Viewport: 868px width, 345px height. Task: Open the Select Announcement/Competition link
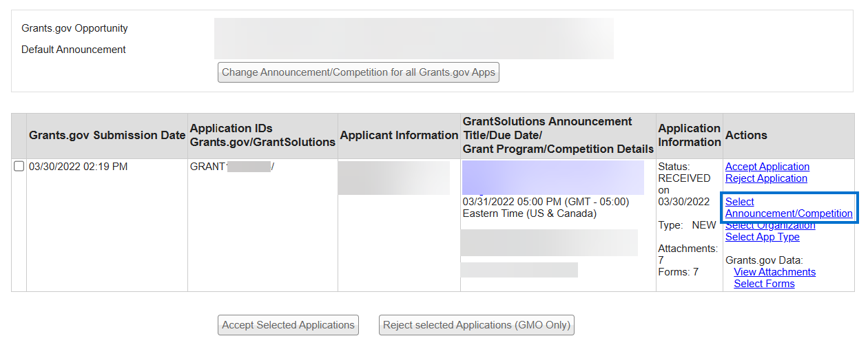pos(788,208)
